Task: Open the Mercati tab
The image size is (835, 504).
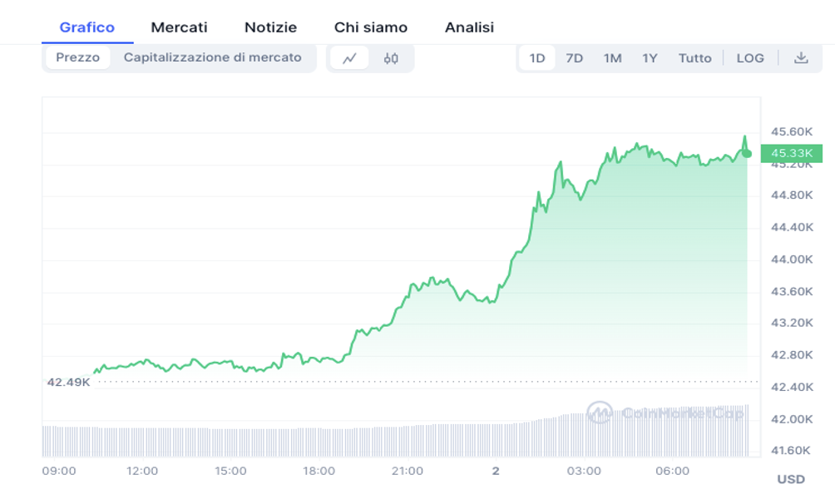Action: (179, 27)
